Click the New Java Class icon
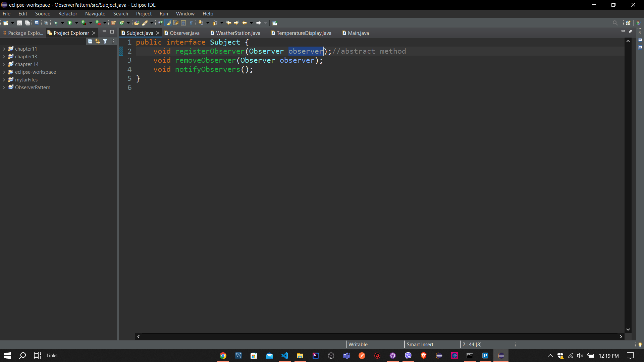Image resolution: width=644 pixels, height=362 pixels. click(x=122, y=23)
